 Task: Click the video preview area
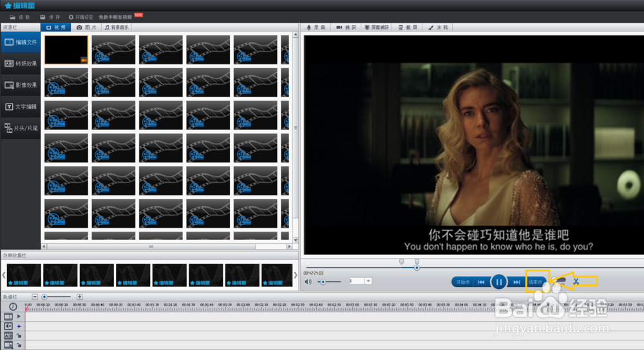[x=473, y=145]
